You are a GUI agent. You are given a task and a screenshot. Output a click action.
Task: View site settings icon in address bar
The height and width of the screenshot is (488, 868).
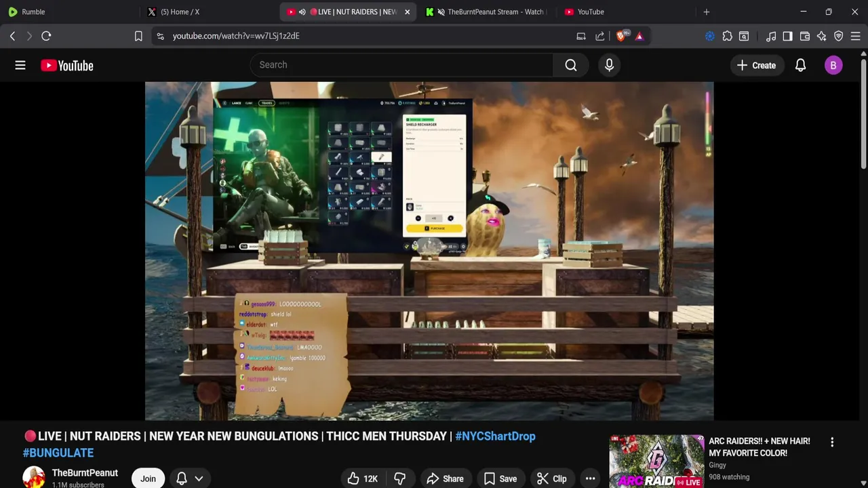[160, 36]
